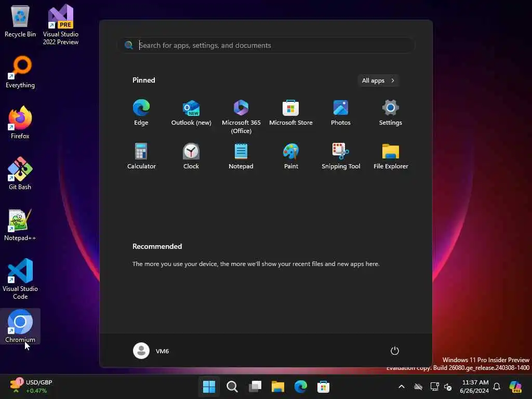Select the Git Bash desktop shortcut
The width and height of the screenshot is (532, 399).
[20, 174]
